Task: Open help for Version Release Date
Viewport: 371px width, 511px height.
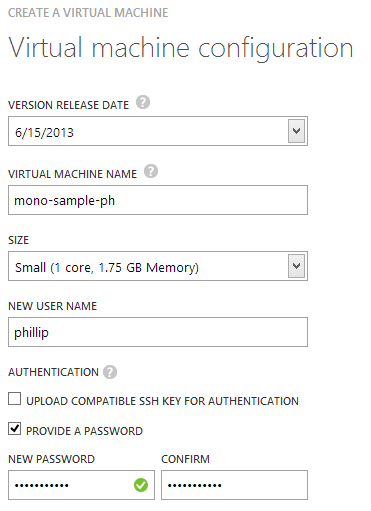Action: pos(143,102)
